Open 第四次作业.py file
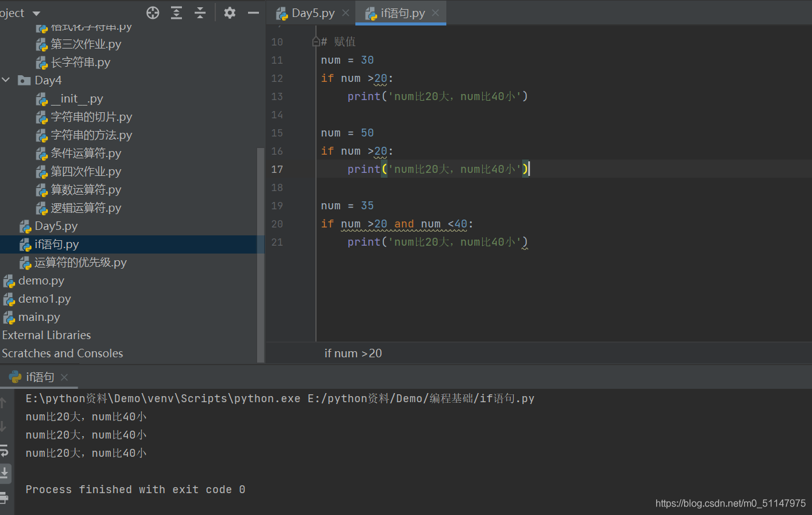 click(x=86, y=172)
